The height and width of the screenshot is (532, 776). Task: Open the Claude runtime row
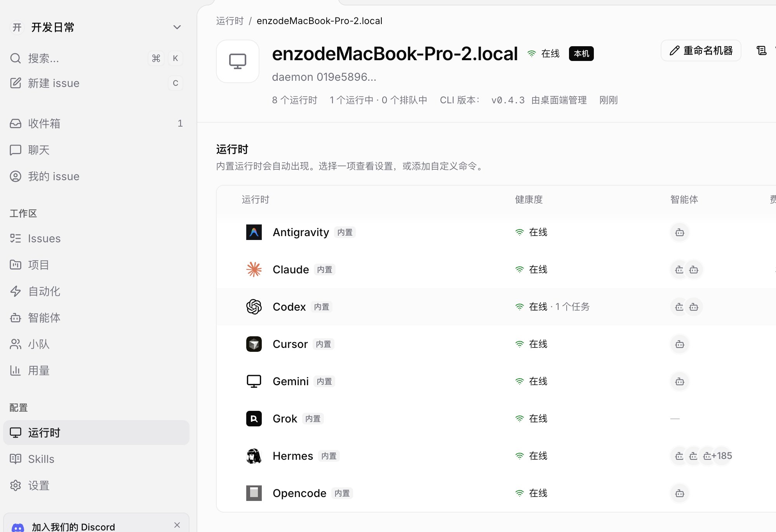pyautogui.click(x=496, y=269)
